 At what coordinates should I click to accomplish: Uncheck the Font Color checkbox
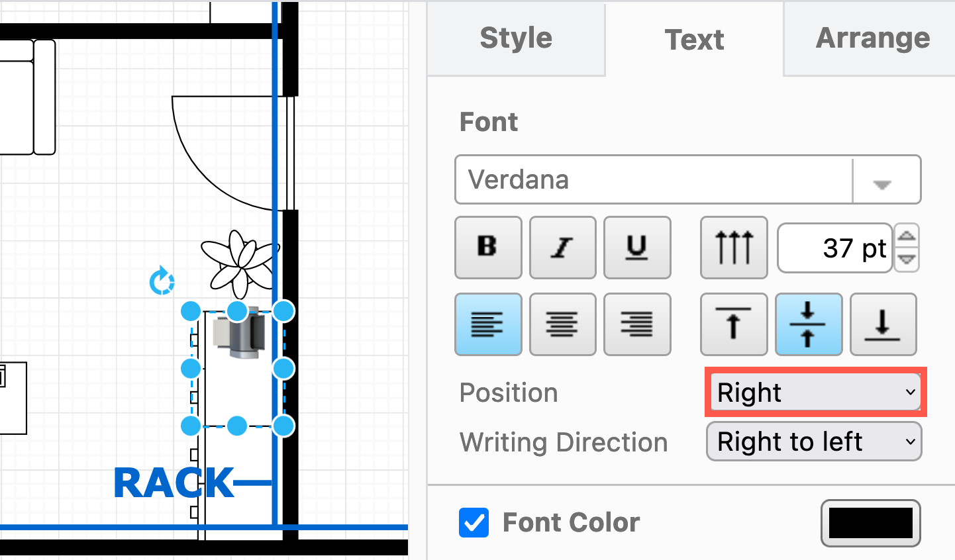coord(474,522)
